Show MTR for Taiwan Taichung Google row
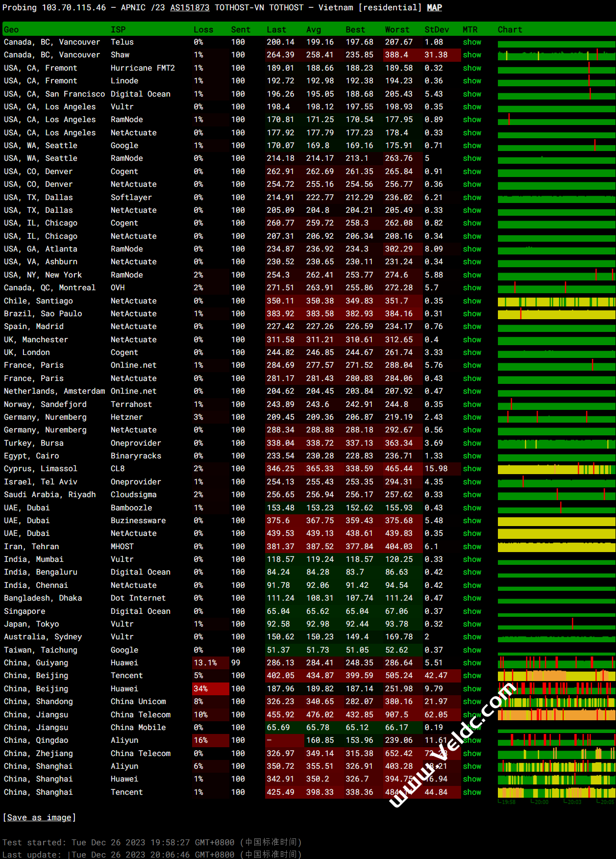 pos(472,650)
